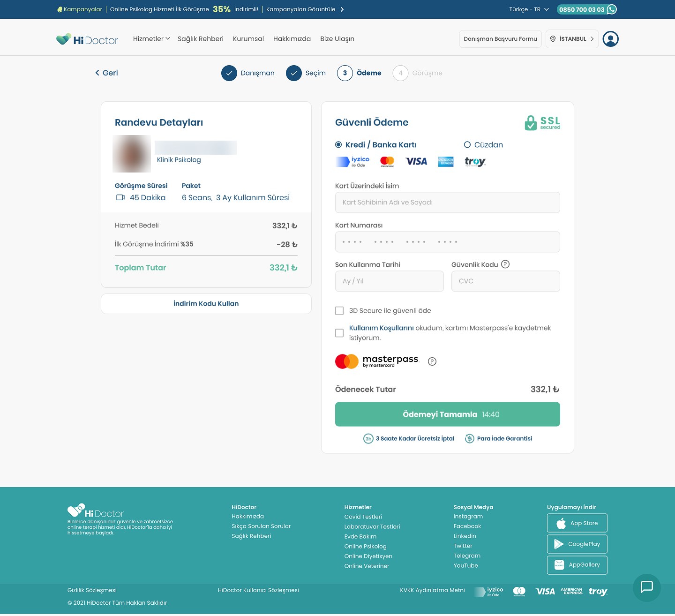Image resolution: width=675 pixels, height=616 pixels.
Task: Open the Türkçe - TR language selector
Action: [x=529, y=9]
